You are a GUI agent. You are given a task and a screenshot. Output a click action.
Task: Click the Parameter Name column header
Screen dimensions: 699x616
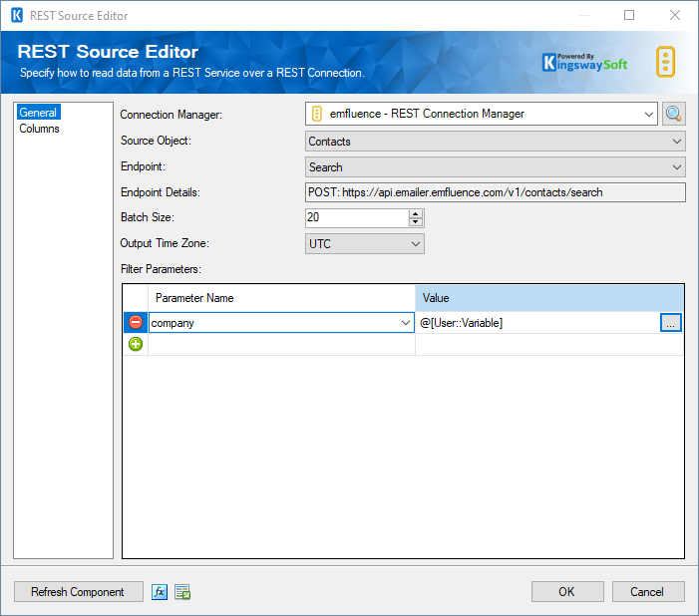pyautogui.click(x=282, y=298)
